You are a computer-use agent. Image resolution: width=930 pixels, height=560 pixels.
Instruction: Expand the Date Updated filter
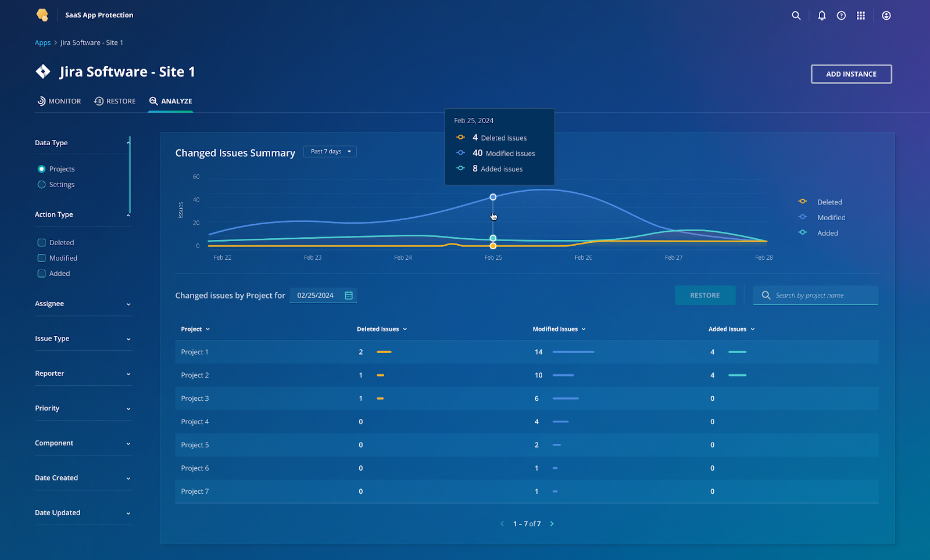click(128, 514)
